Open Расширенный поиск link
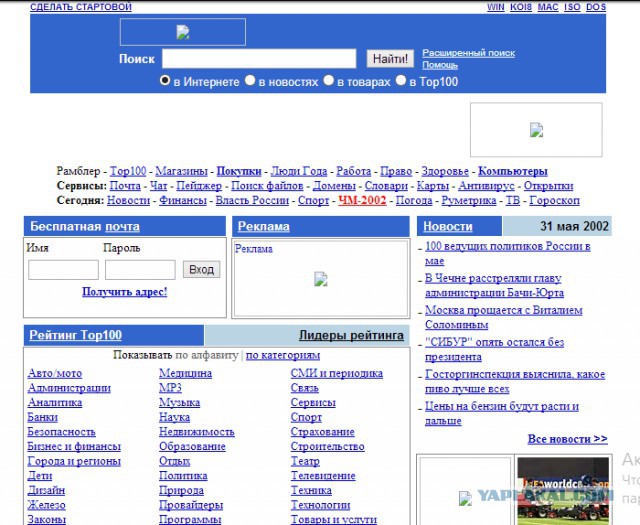640x525 pixels. (469, 53)
